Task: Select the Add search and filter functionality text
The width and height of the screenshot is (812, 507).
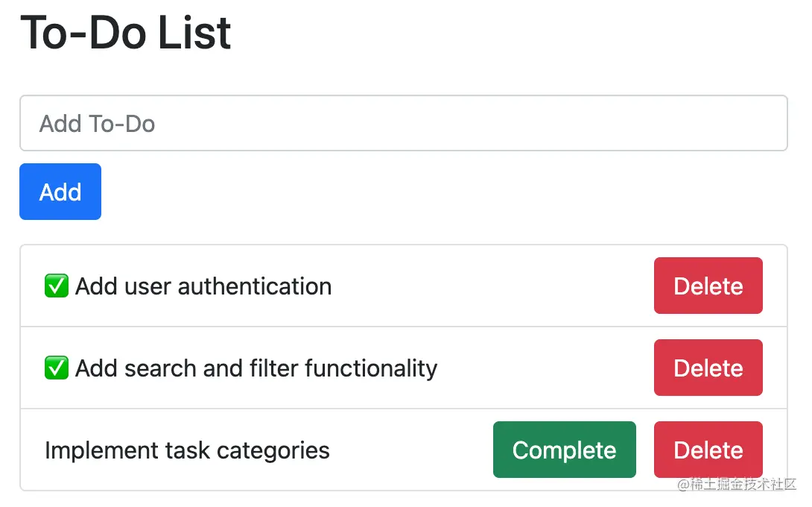Action: point(256,369)
